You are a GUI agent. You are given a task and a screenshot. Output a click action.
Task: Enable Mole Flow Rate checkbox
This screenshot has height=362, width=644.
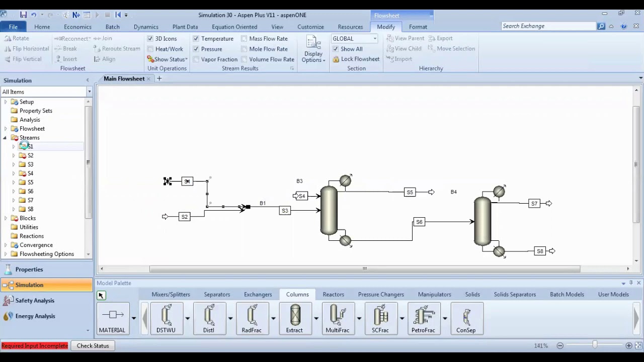pos(244,49)
